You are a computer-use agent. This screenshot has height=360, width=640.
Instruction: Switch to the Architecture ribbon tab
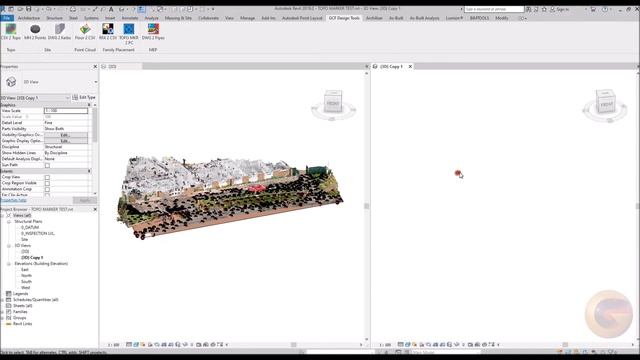[29, 18]
